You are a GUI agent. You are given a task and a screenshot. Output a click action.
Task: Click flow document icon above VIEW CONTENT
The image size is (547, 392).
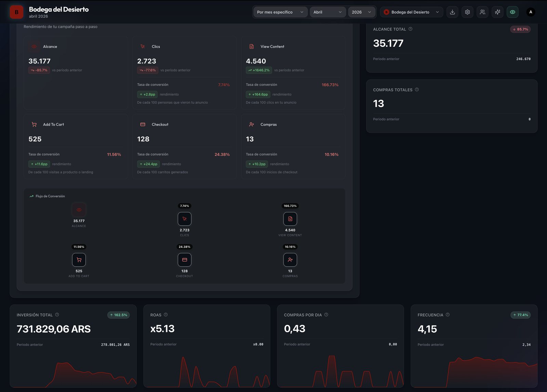[290, 219]
